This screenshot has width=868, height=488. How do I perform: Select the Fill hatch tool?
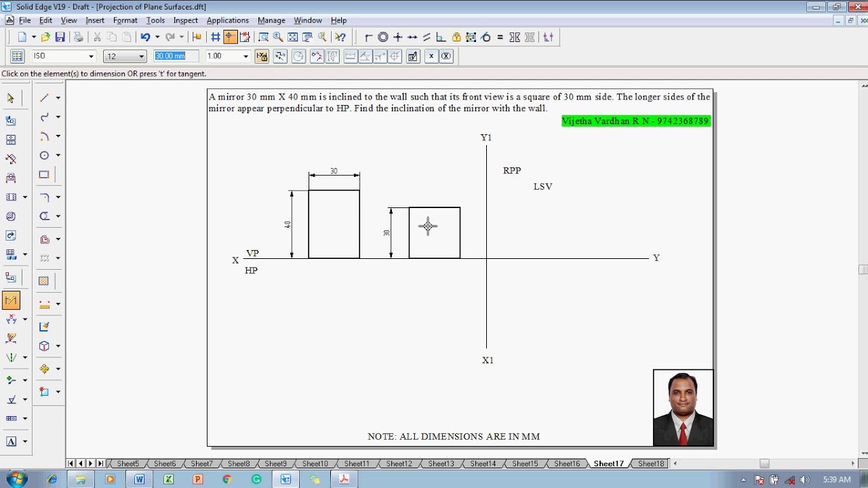coord(44,281)
